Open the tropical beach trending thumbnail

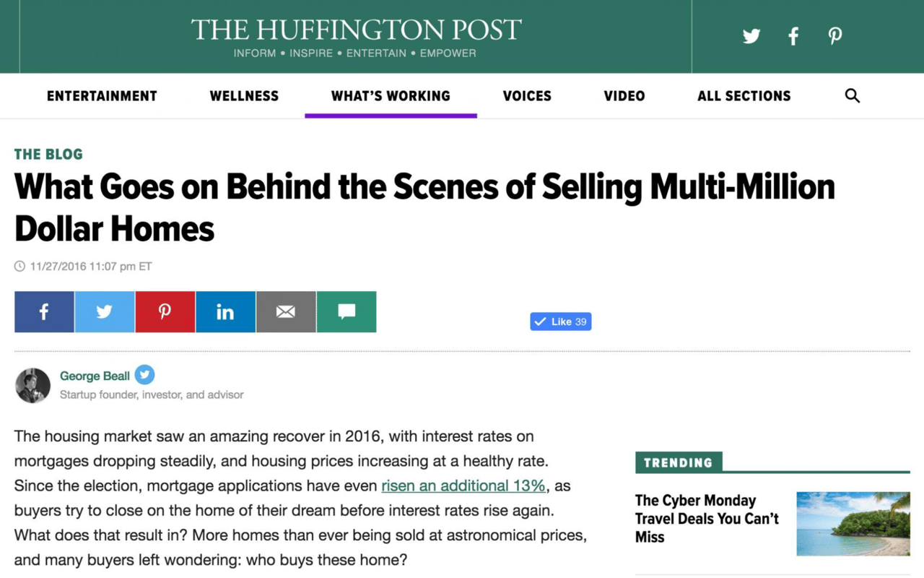[x=853, y=524]
